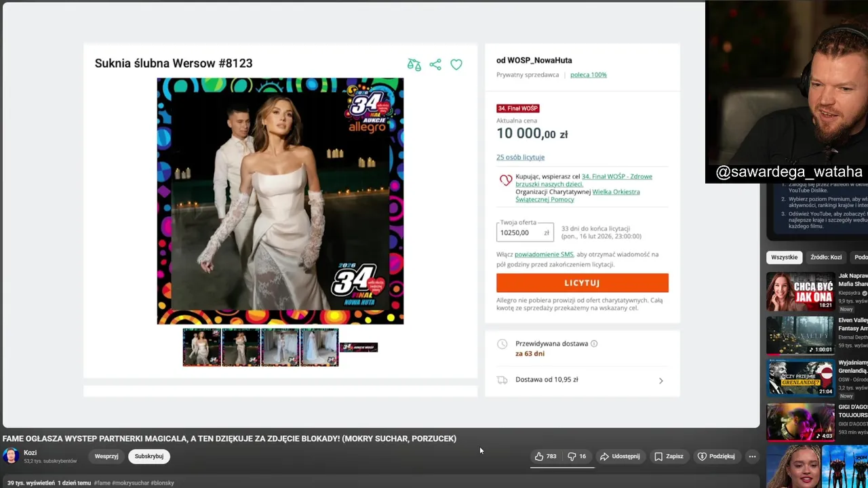Click the compare scales icon beside listing title
The height and width of the screenshot is (488, 868).
click(414, 64)
